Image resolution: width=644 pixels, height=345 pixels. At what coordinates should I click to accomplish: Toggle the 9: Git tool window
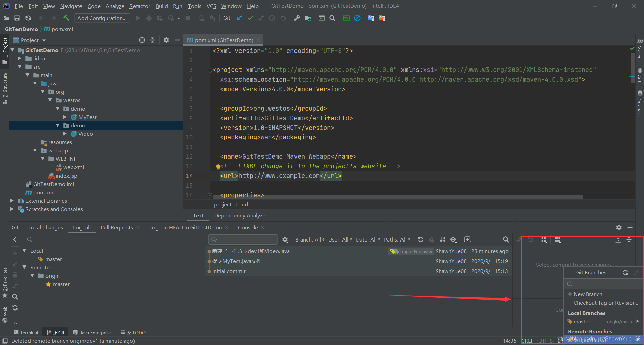(x=56, y=333)
